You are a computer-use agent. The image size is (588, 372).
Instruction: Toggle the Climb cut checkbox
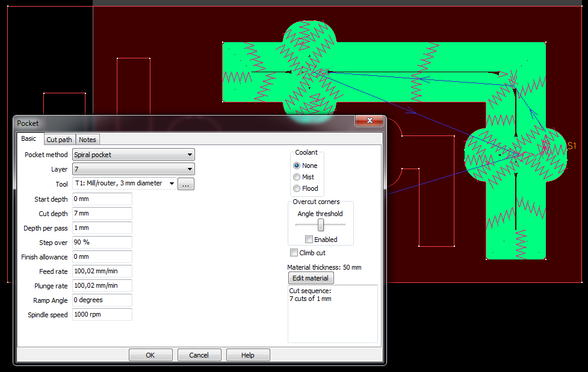click(x=294, y=253)
